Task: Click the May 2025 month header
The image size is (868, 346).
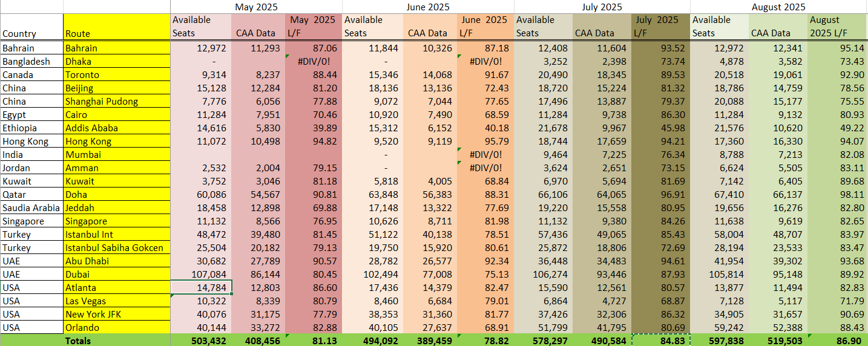Action: (x=256, y=7)
